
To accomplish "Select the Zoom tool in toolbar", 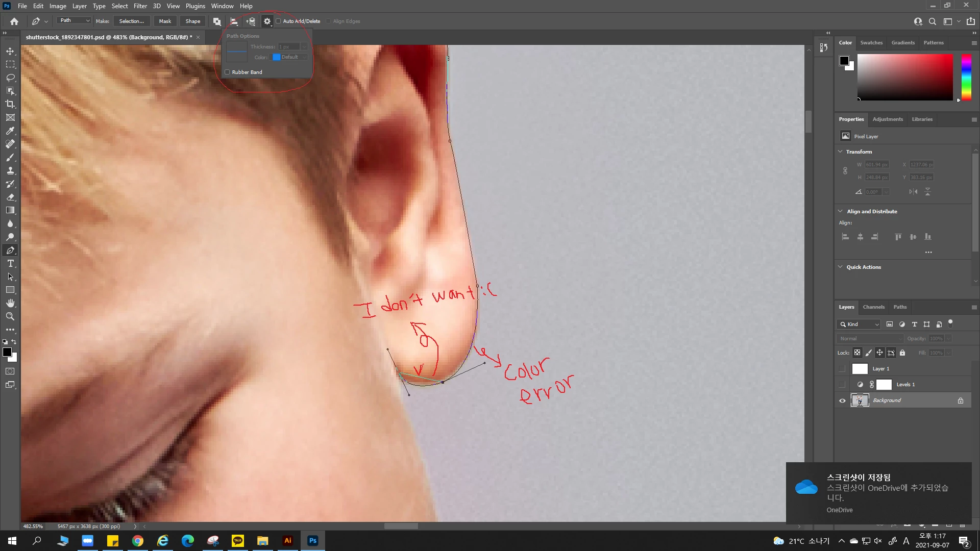I will (10, 316).
